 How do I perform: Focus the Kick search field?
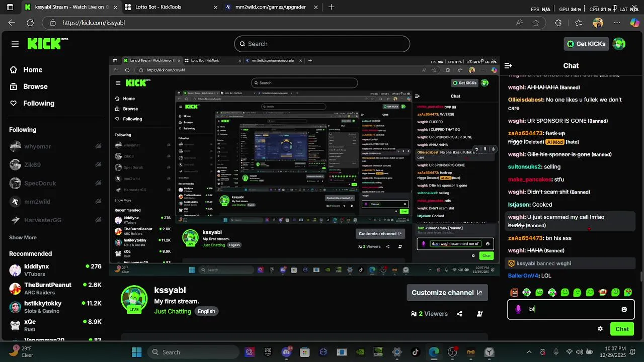tap(322, 44)
